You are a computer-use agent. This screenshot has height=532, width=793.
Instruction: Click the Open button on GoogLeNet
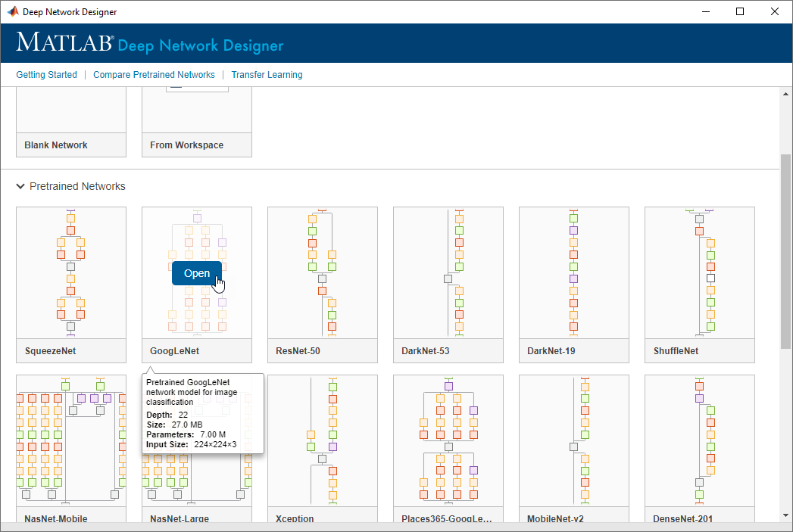click(x=197, y=273)
